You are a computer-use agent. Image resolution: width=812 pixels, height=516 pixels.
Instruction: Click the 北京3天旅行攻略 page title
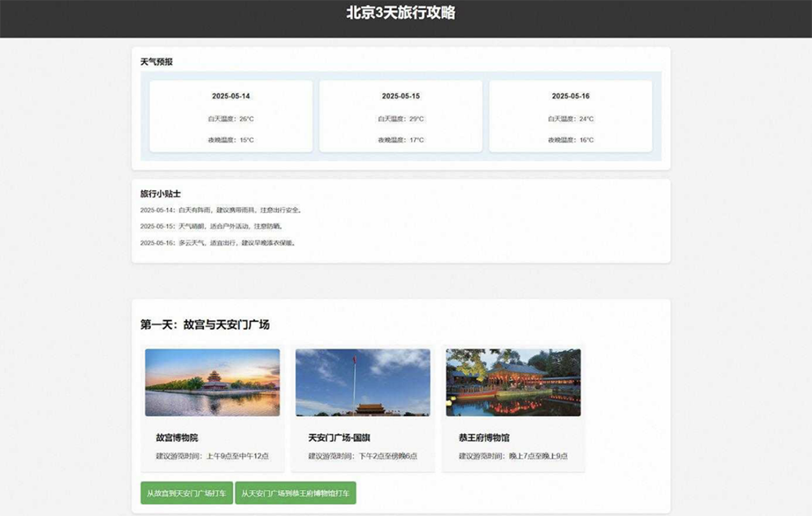(404, 12)
